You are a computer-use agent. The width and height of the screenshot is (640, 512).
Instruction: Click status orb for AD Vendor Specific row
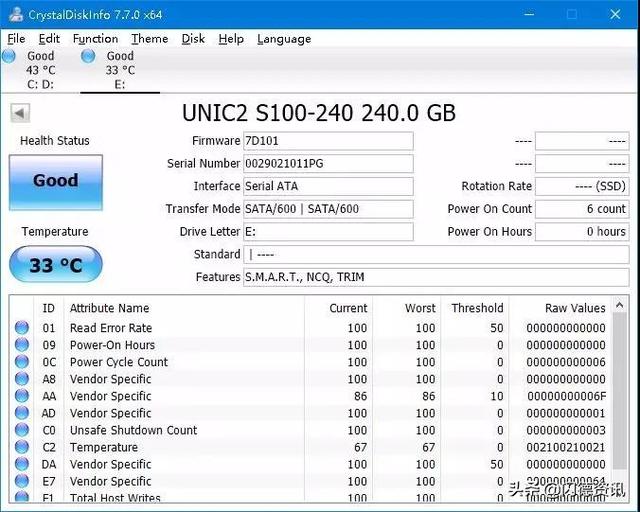pos(22,413)
